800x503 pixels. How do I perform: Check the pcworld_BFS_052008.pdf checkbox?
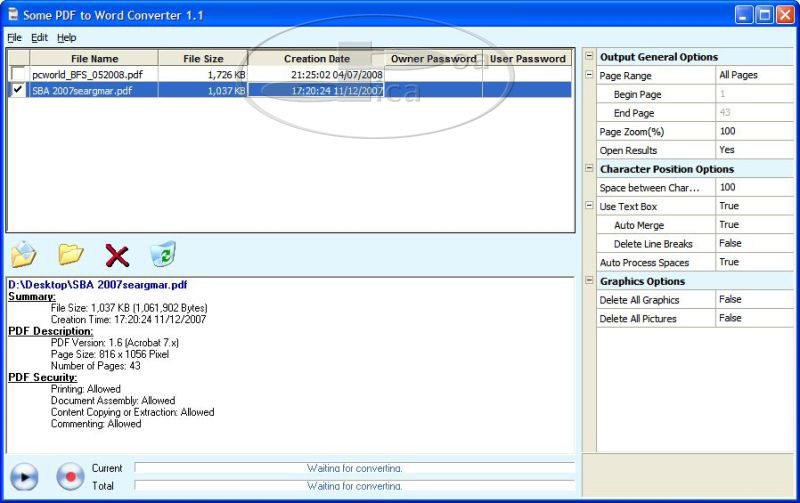(x=18, y=75)
